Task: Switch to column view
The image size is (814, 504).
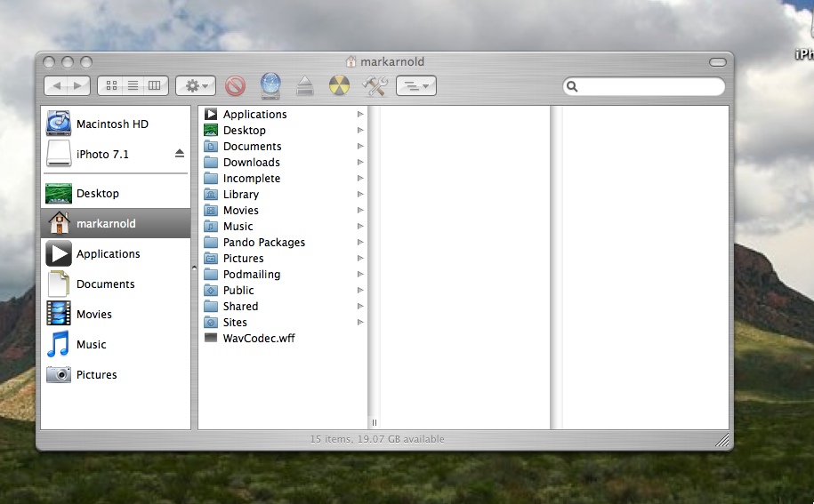Action: pos(155,86)
